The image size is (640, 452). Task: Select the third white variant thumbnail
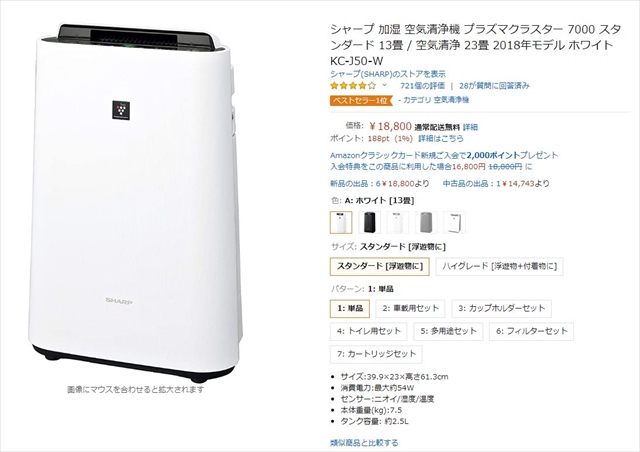tap(398, 222)
